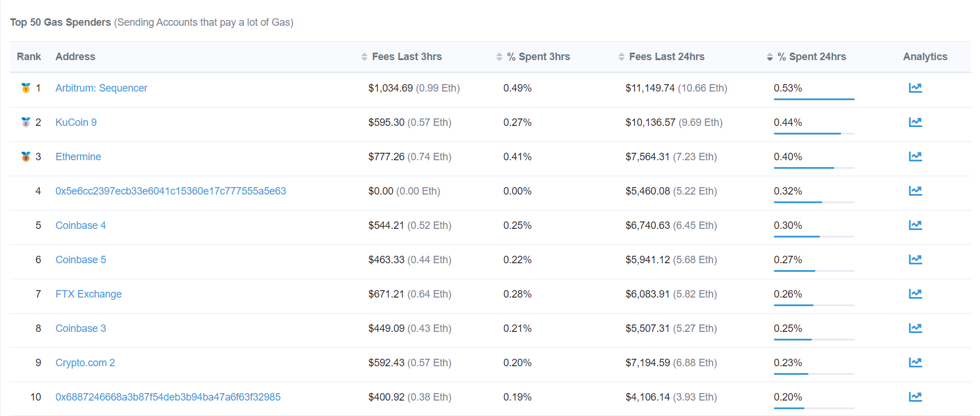Sort by % Spent 3hrs column

tap(533, 57)
